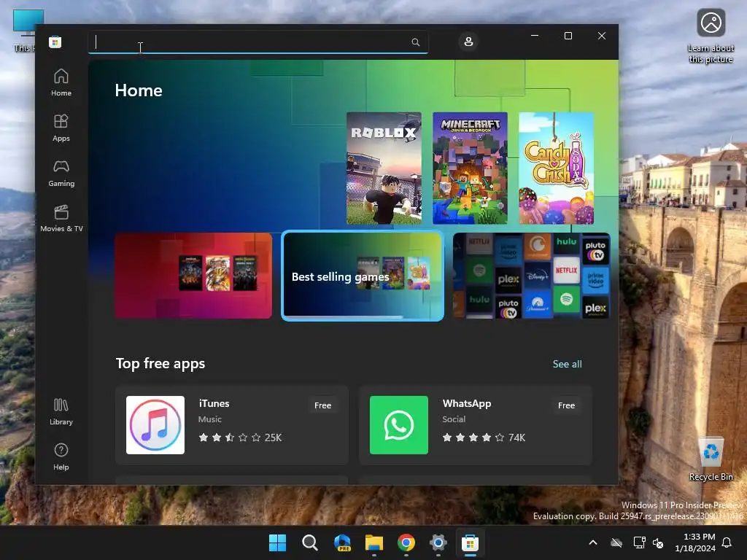Open Movies & TV section
Screen dimensions: 747x560
61,219
